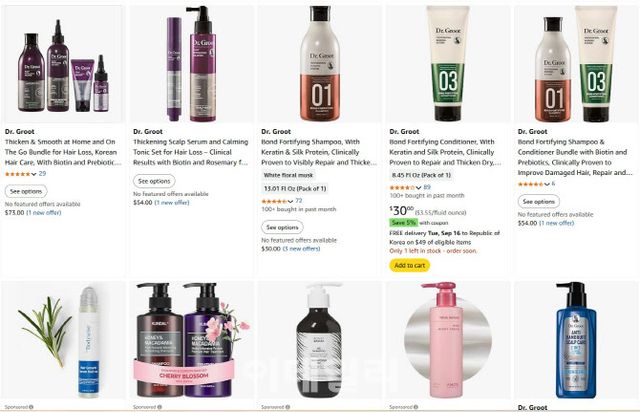The image size is (640, 412).
Task: Click the Sponsored info icon under black pump bottle
Action: [288, 407]
